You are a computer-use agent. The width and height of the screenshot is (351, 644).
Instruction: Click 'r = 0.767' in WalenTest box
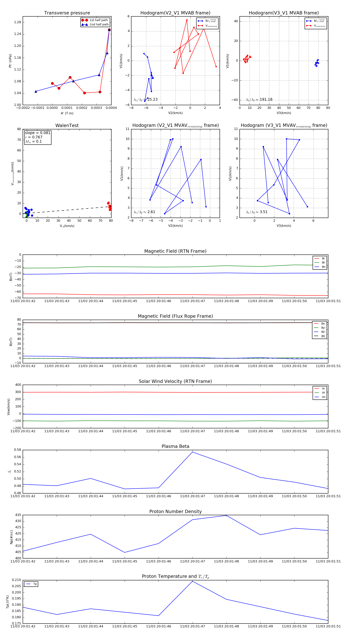tap(34, 137)
